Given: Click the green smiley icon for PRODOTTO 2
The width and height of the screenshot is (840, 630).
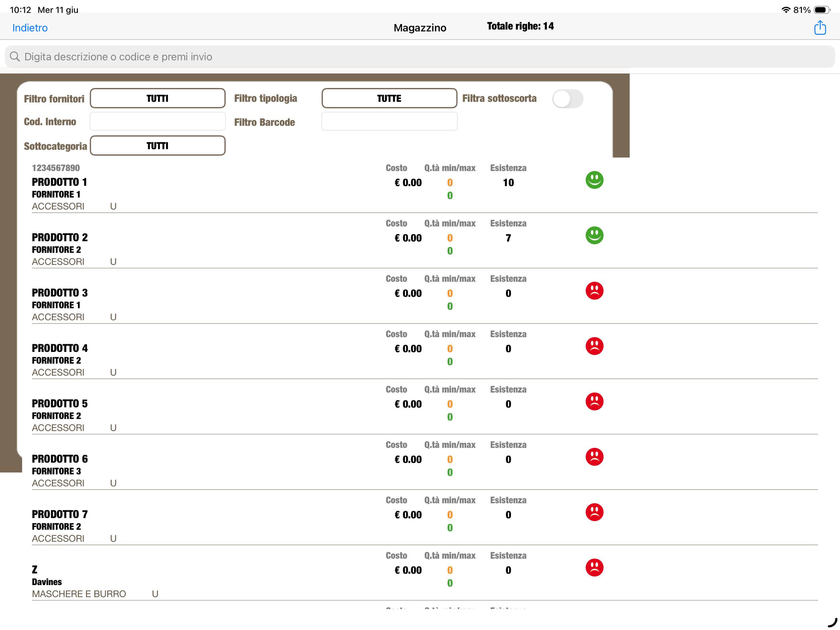Looking at the screenshot, I should pyautogui.click(x=594, y=235).
